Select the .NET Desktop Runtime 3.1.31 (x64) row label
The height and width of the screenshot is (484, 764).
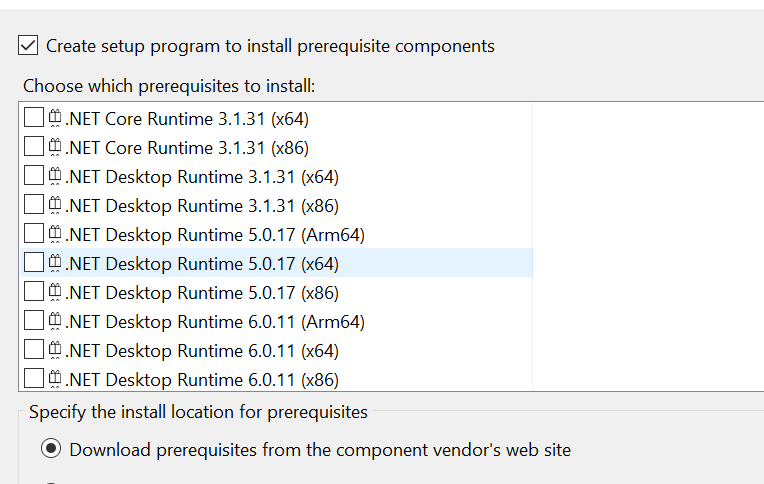[x=202, y=177]
